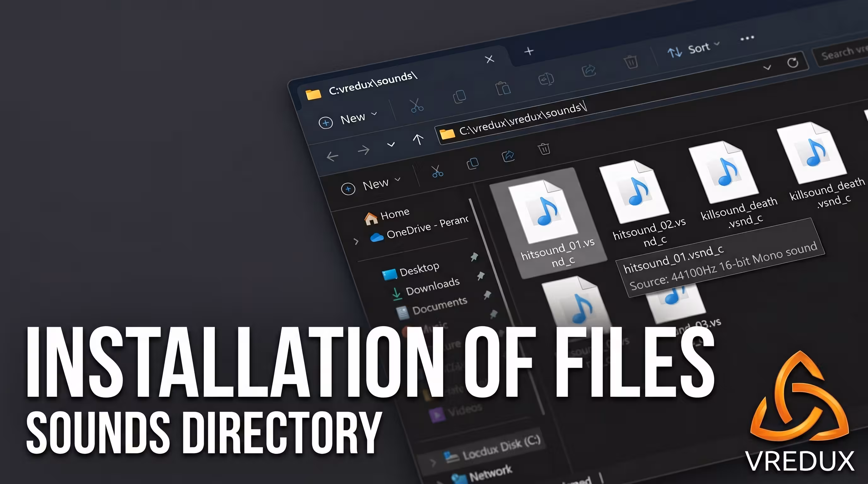
Task: Click Delete trash in top command bar
Action: (630, 62)
